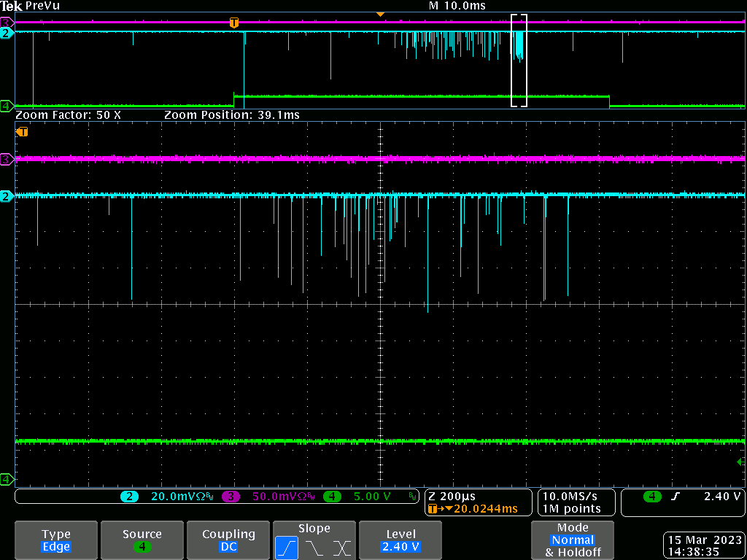Click channel 4 green marker in zoom window

point(7,479)
